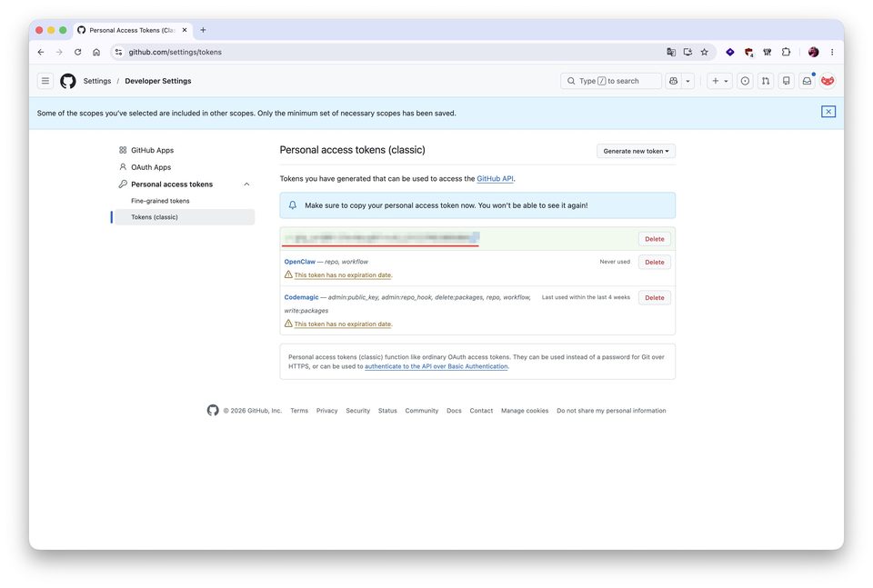The height and width of the screenshot is (588, 873).
Task: Close the Personal Access Tokens tab
Action: 185,30
